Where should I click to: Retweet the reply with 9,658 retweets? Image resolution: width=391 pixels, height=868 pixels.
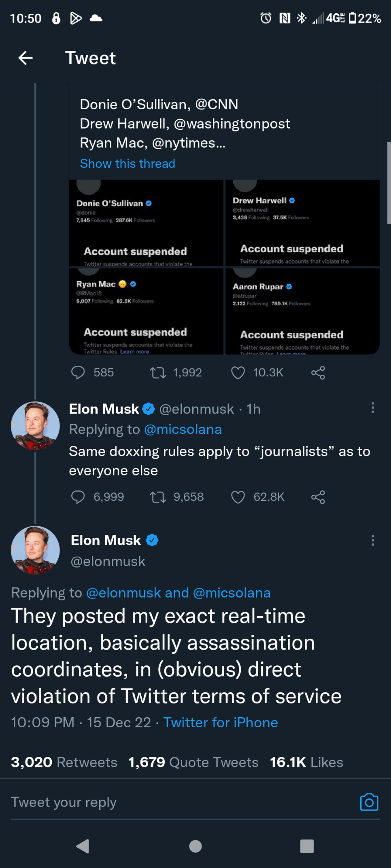point(158,497)
